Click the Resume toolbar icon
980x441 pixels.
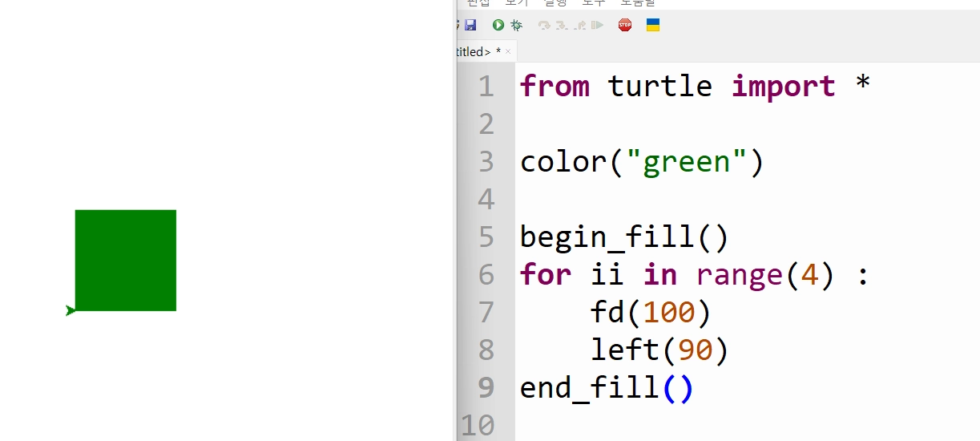[597, 25]
